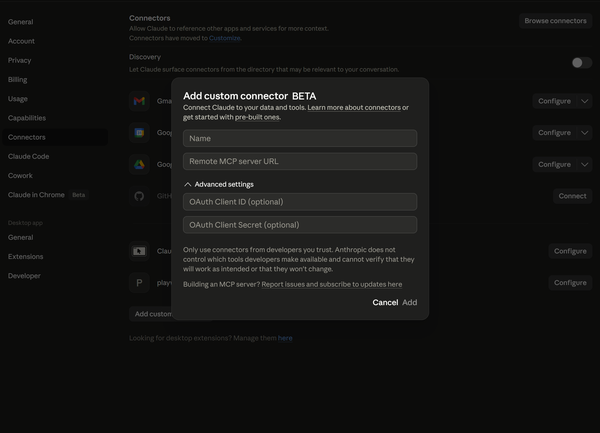Open dropdown arrow beside Gmail Configure
The width and height of the screenshot is (600, 433).
(584, 101)
